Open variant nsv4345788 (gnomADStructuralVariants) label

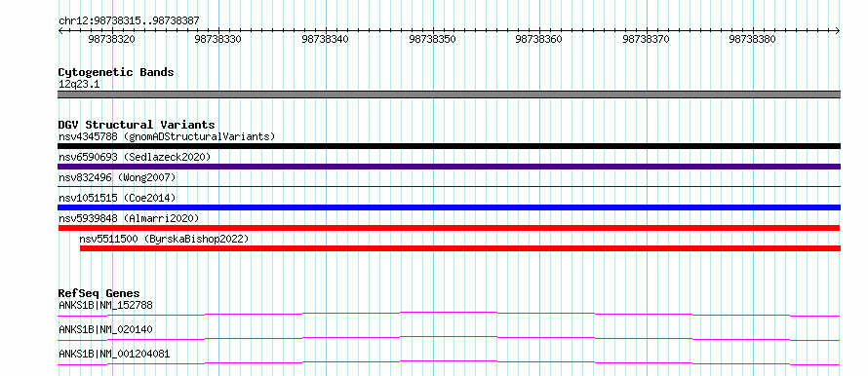point(167,136)
